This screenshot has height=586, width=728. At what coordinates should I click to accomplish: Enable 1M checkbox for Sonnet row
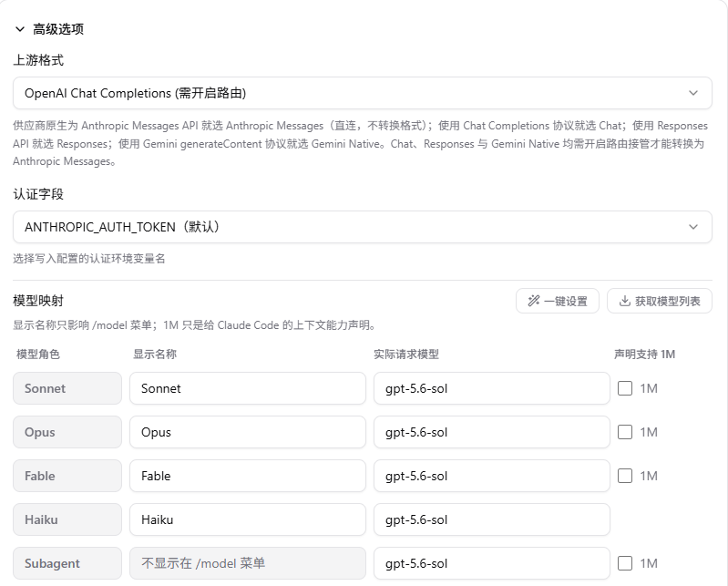point(625,388)
